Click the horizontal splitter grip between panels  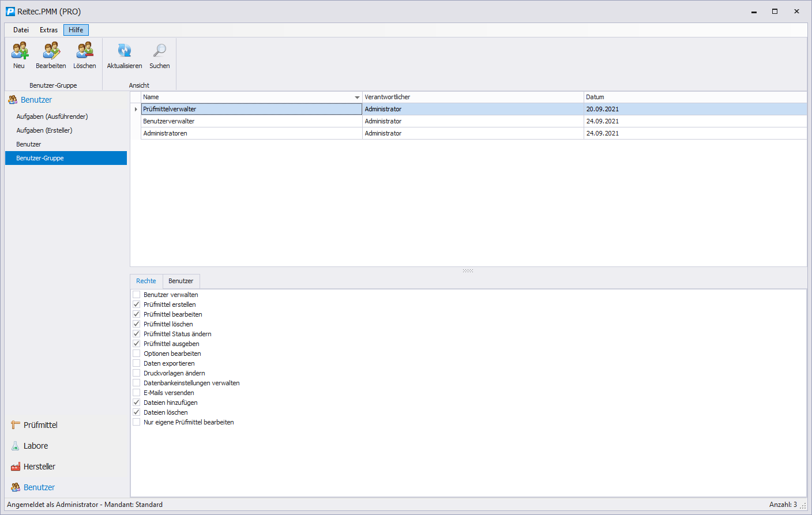[x=468, y=270]
